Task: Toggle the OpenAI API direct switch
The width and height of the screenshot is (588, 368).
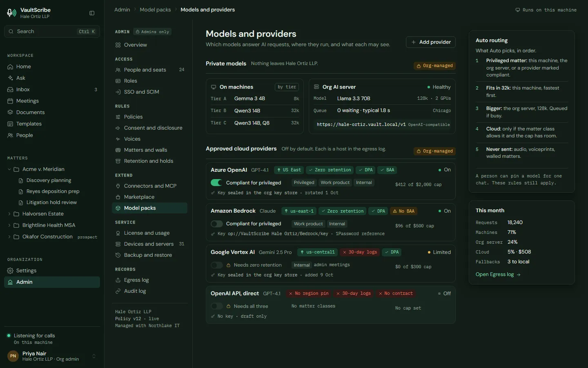Action: 216,306
